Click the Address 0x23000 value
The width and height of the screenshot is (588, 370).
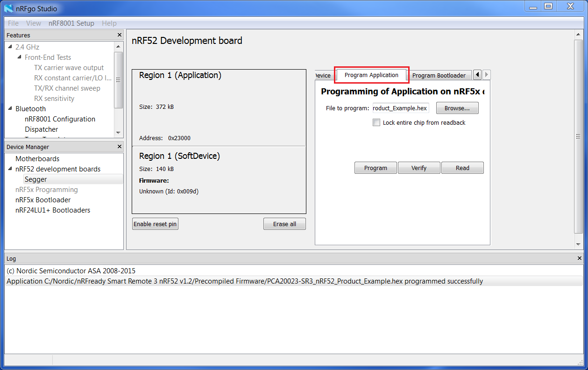coord(179,138)
